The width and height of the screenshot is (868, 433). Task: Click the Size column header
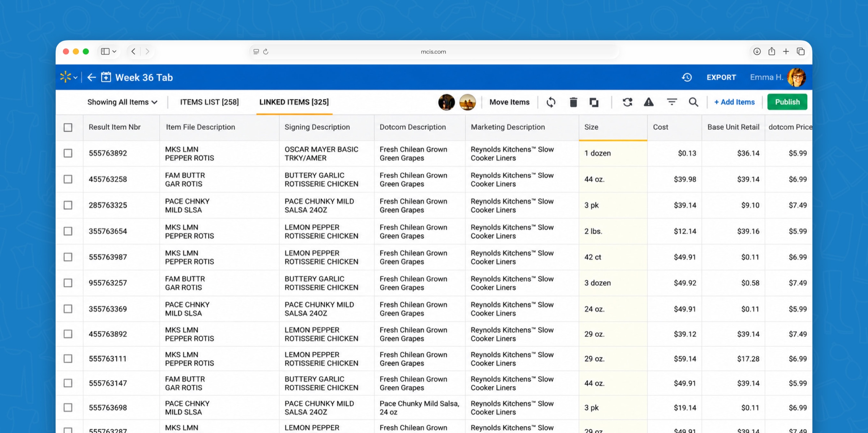(613, 127)
